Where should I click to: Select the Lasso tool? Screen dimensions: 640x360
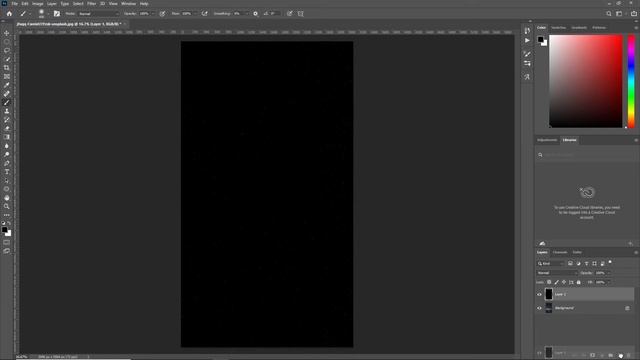point(7,50)
